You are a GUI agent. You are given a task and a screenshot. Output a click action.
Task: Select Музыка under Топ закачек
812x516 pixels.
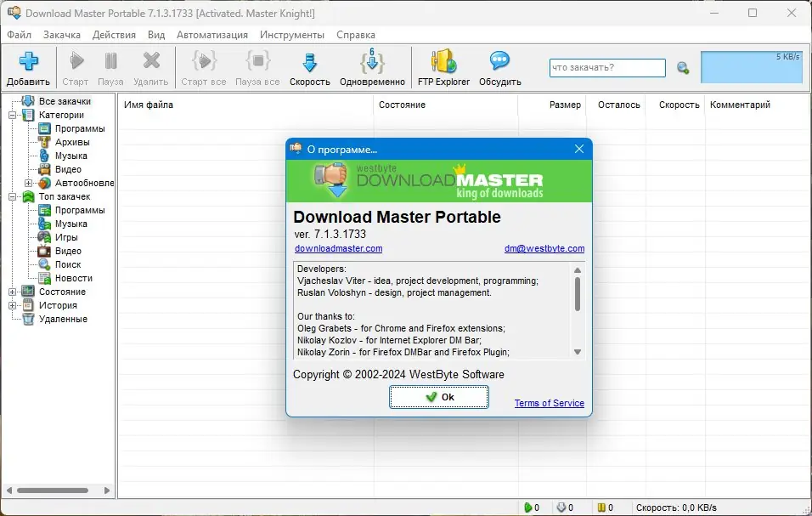pyautogui.click(x=71, y=224)
